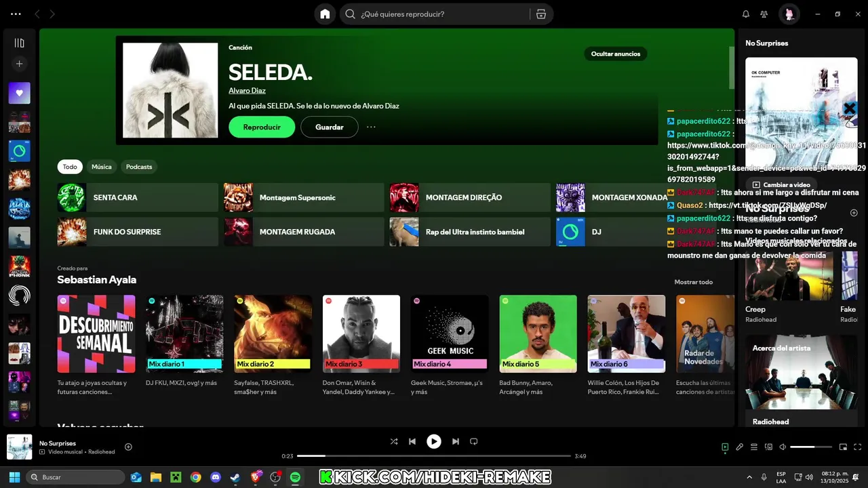Open the Browse icon in search bar
868x488 pixels.
tap(540, 14)
